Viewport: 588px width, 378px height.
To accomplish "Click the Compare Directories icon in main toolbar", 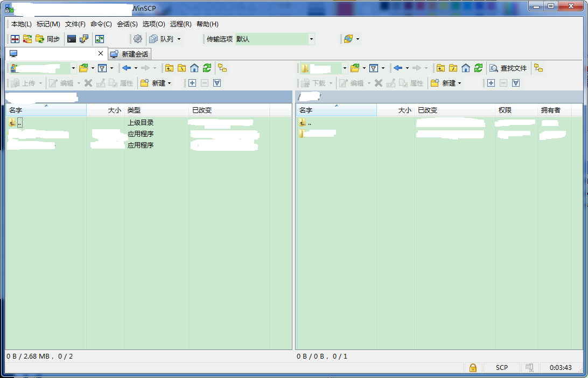I will (x=15, y=39).
